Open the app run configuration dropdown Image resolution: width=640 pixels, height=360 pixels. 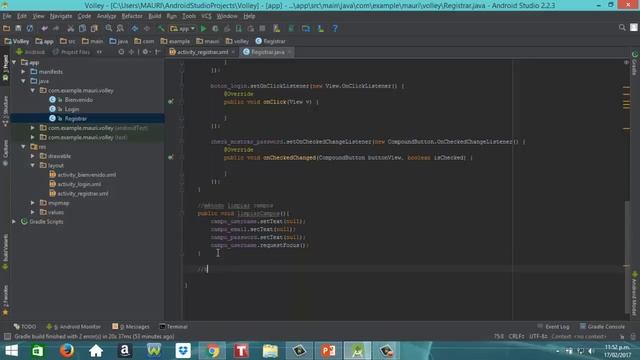[182, 29]
